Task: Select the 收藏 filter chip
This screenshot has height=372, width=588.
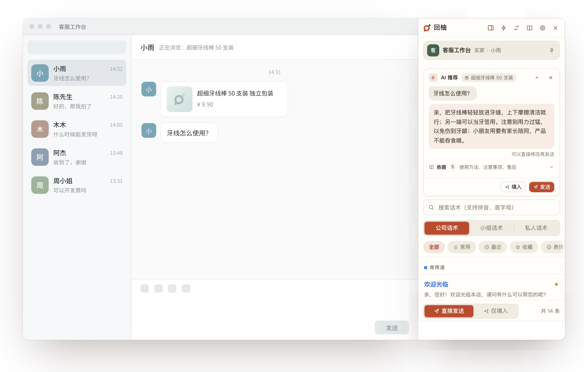Action: [524, 247]
